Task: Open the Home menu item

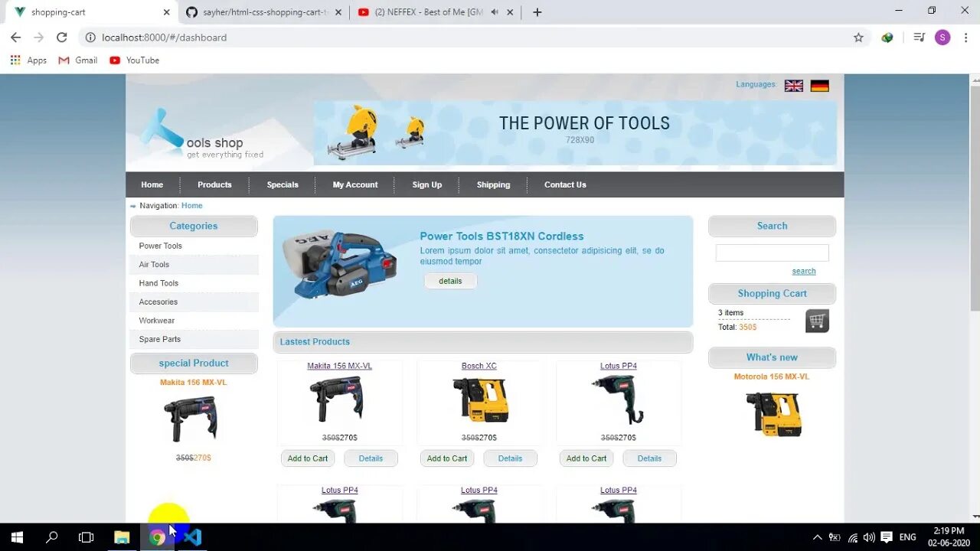Action: 152,184
